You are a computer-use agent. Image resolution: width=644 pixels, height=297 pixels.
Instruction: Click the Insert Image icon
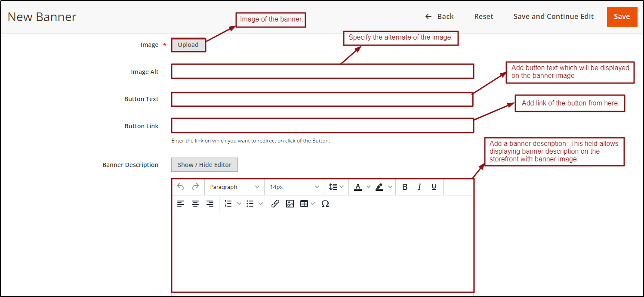tap(290, 203)
